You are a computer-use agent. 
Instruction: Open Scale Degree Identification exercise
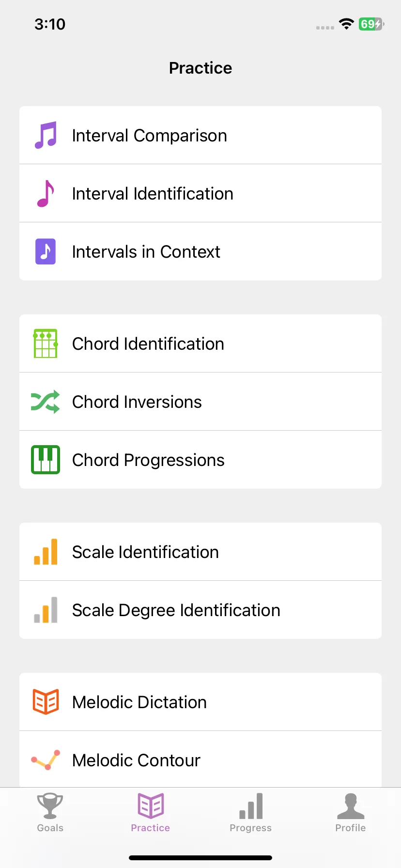pos(200,610)
